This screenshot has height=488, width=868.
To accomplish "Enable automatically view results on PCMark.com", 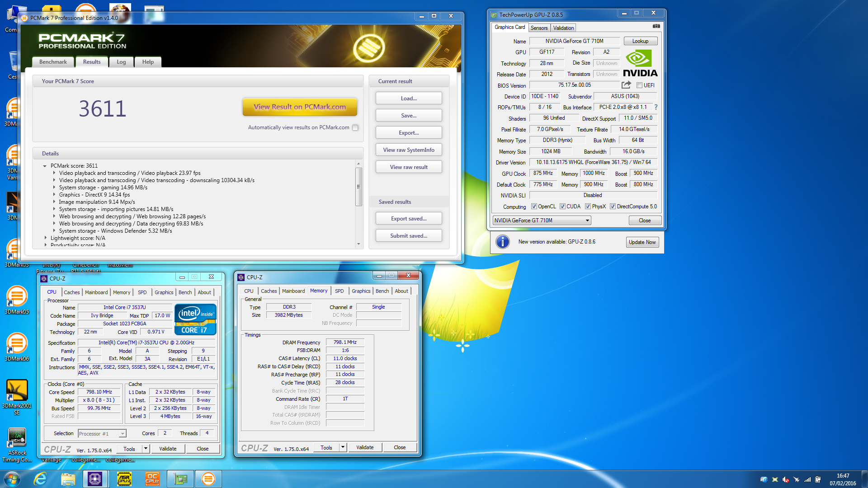I will point(355,128).
